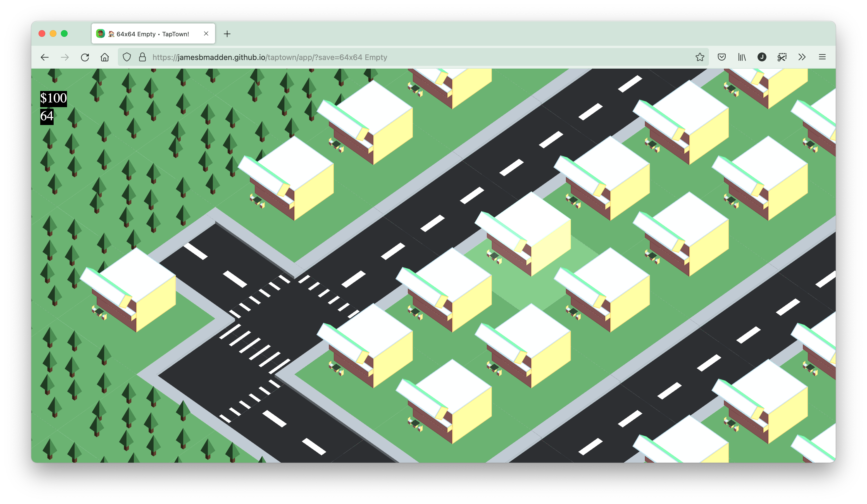Click the browser back arrow
The width and height of the screenshot is (867, 504).
tap(45, 57)
